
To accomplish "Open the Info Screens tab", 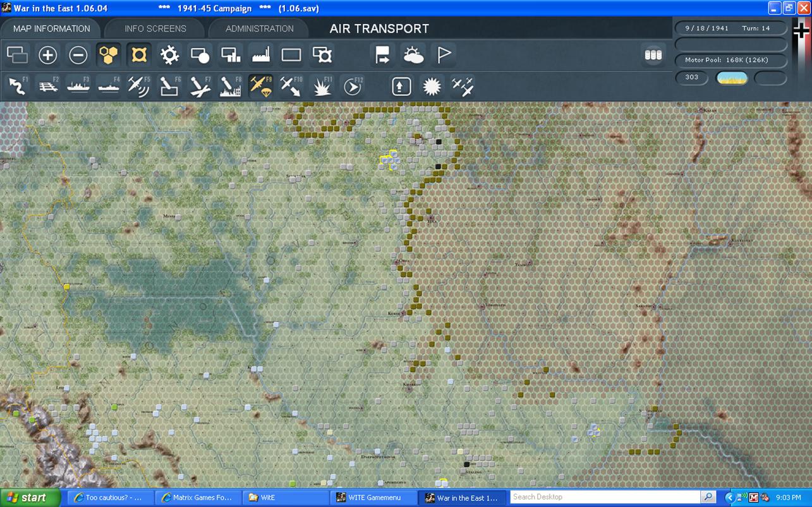I will pos(155,28).
